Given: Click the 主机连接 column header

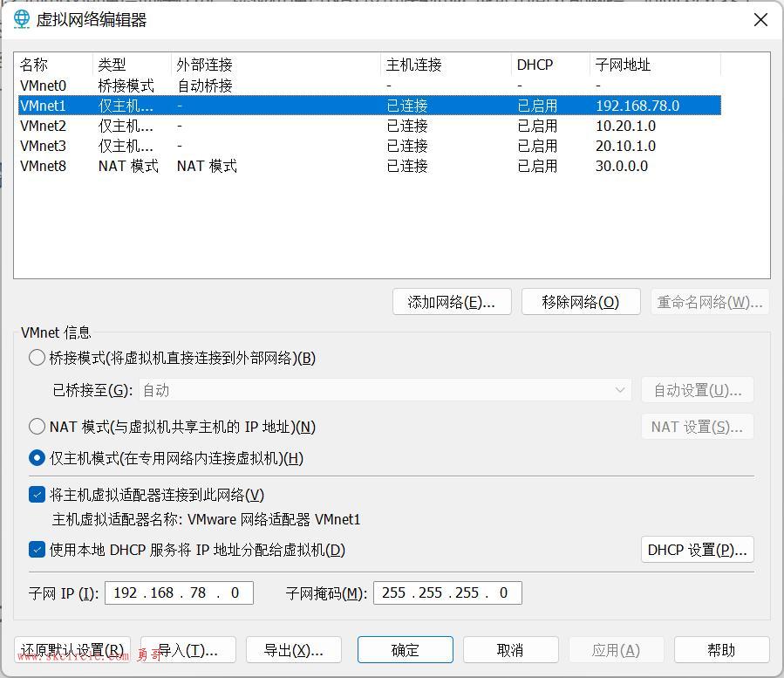Looking at the screenshot, I should click(446, 65).
